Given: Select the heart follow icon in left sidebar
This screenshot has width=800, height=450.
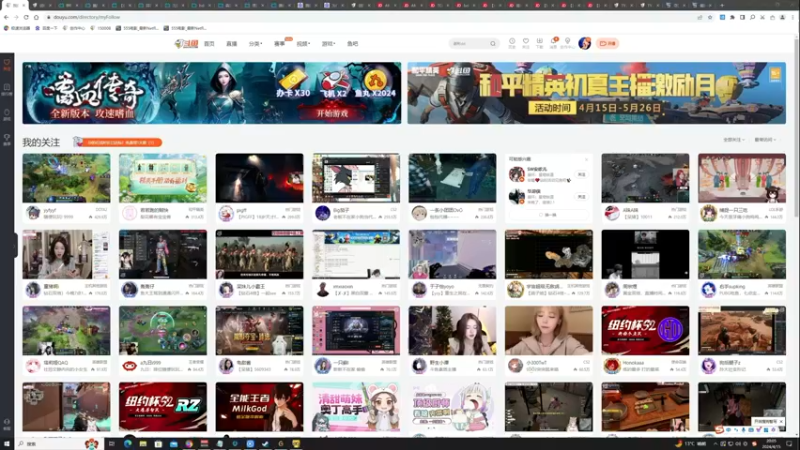Looking at the screenshot, I should point(7,65).
